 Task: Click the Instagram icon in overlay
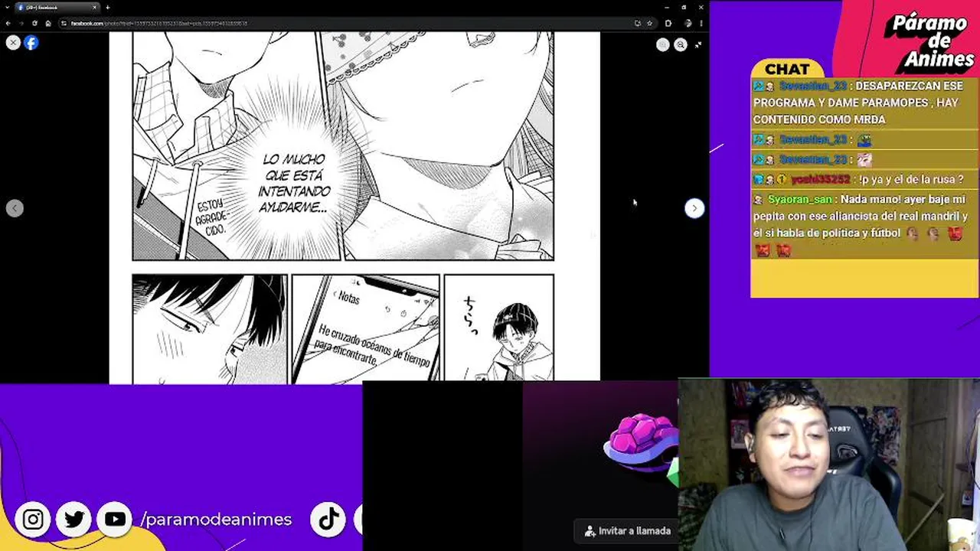pyautogui.click(x=33, y=520)
